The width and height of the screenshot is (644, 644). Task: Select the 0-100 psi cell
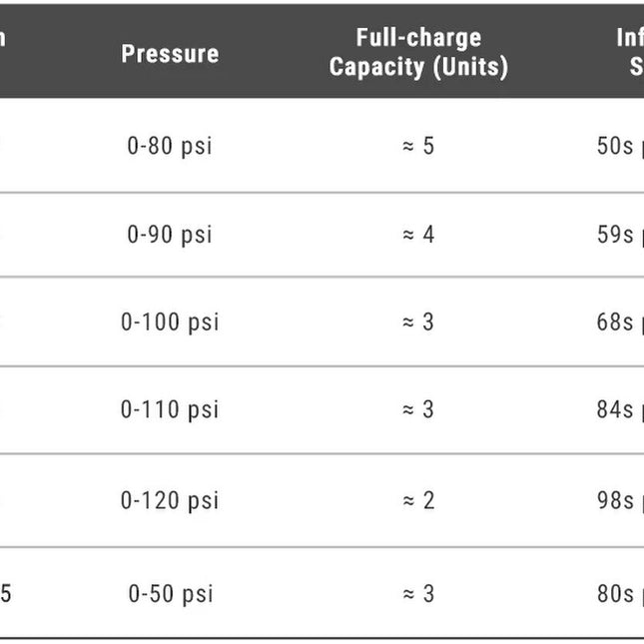tap(170, 322)
